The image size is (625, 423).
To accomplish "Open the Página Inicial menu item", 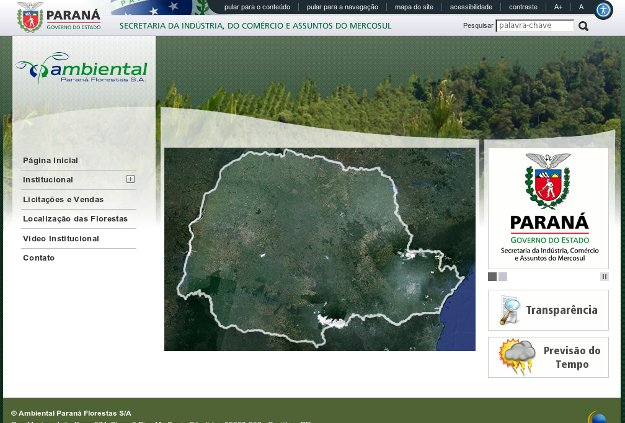I will pyautogui.click(x=51, y=160).
